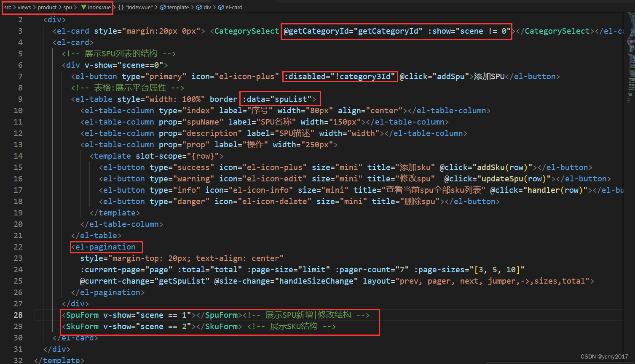The width and height of the screenshot is (635, 364).
Task: Open the 'product' breadcrumb segment
Action: click(47, 7)
